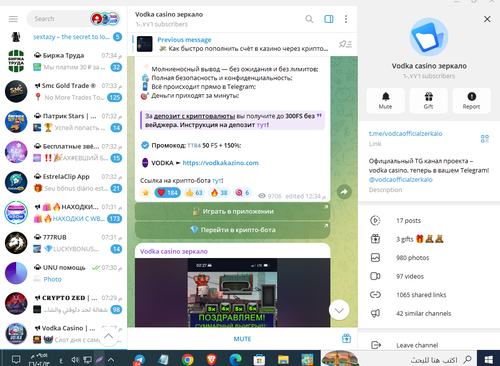This screenshot has width=500, height=366.
Task: Open the EstrelaClip App chat
Action: point(63,182)
